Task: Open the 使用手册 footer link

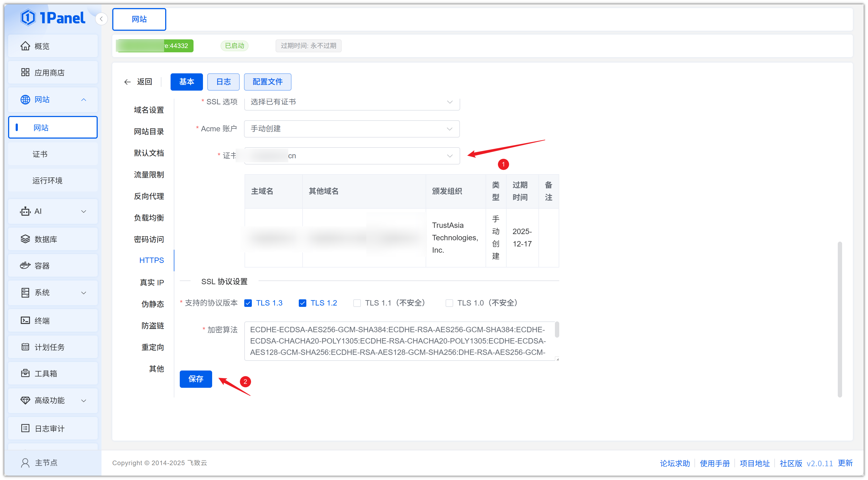Action: coord(714,463)
